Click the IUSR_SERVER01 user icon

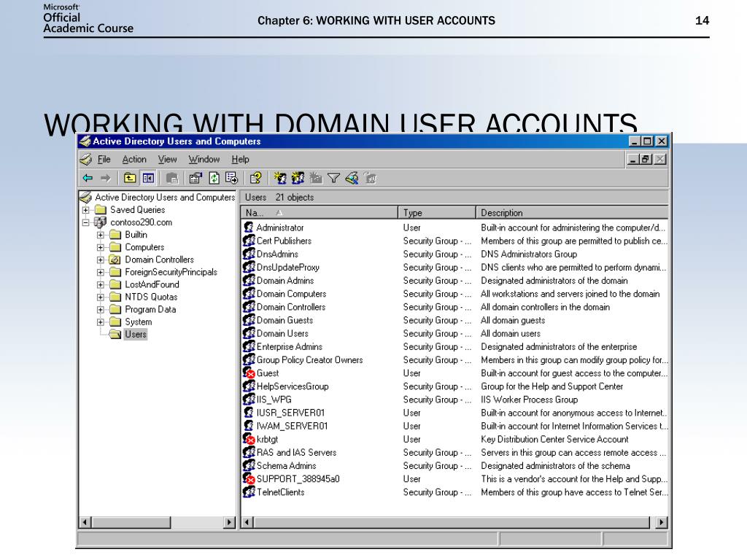click(x=249, y=413)
